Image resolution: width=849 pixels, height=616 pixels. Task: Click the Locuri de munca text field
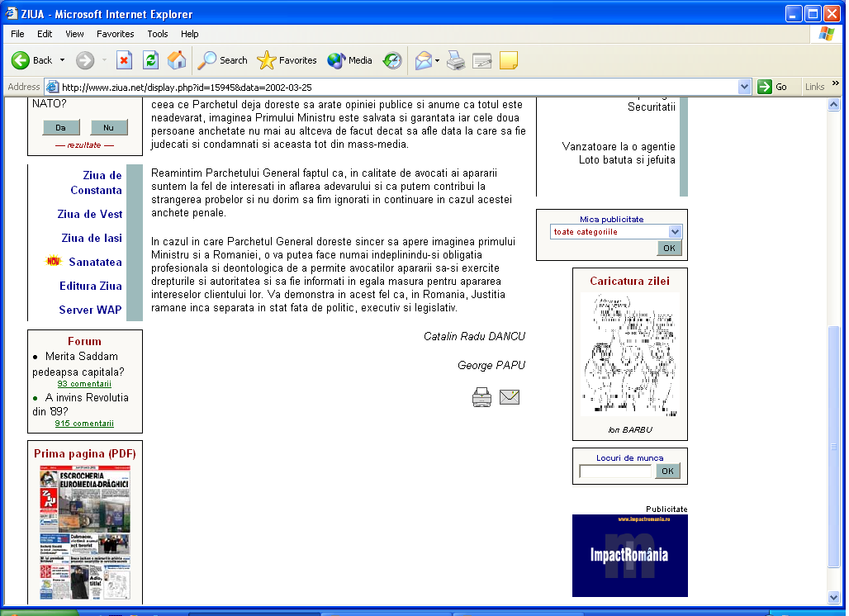point(615,471)
